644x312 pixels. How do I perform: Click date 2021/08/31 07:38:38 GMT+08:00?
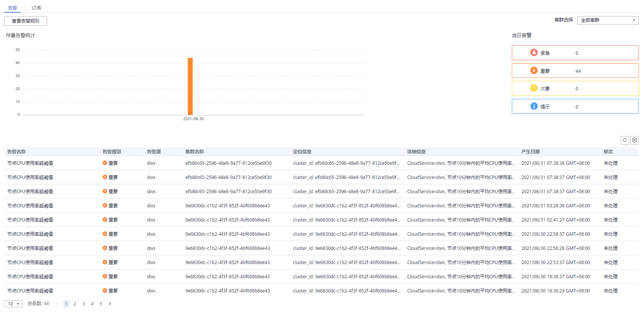point(556,163)
